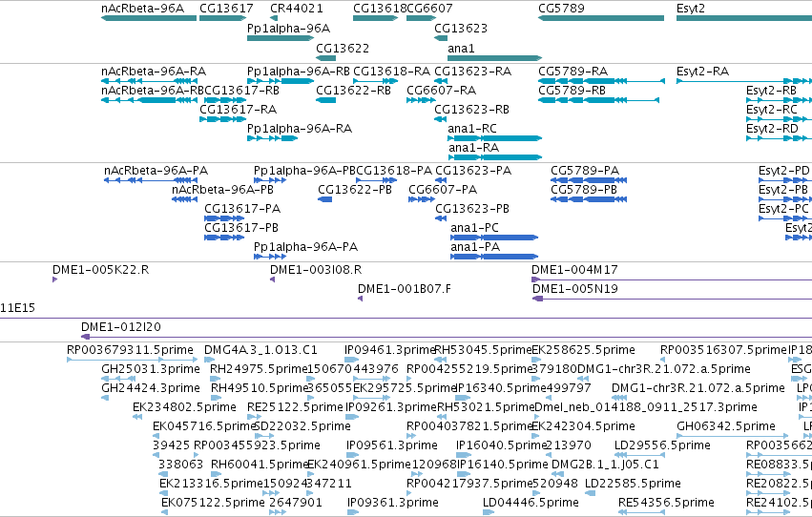This screenshot has height=517, width=812.
Task: Select cDNA RH24975.5prime
Action: tap(216, 379)
